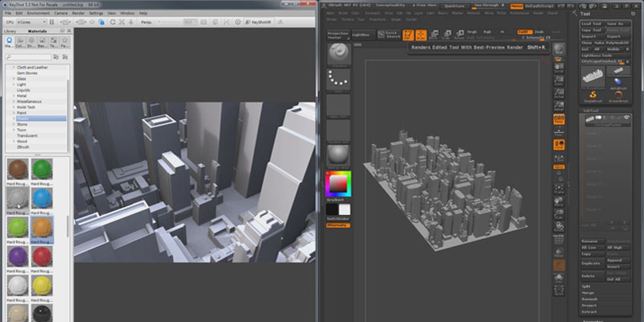Expand the Metal material category
This screenshot has width=644, height=322.
click(14, 96)
